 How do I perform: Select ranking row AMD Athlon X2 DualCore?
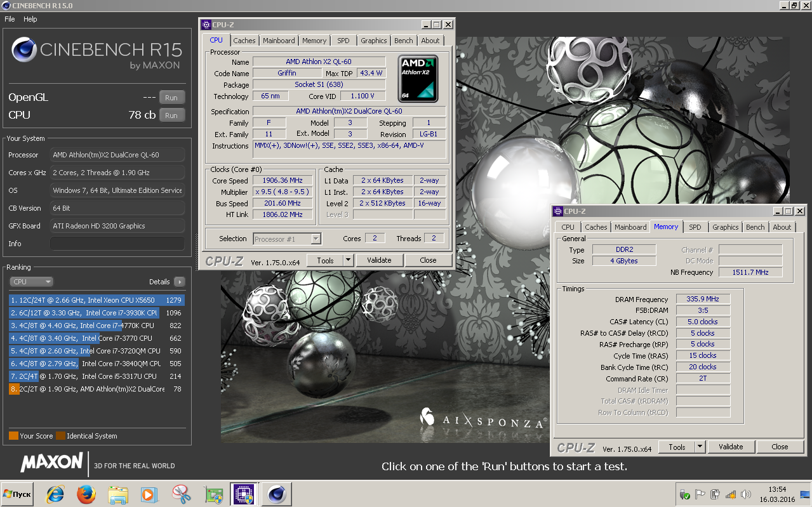pos(97,389)
